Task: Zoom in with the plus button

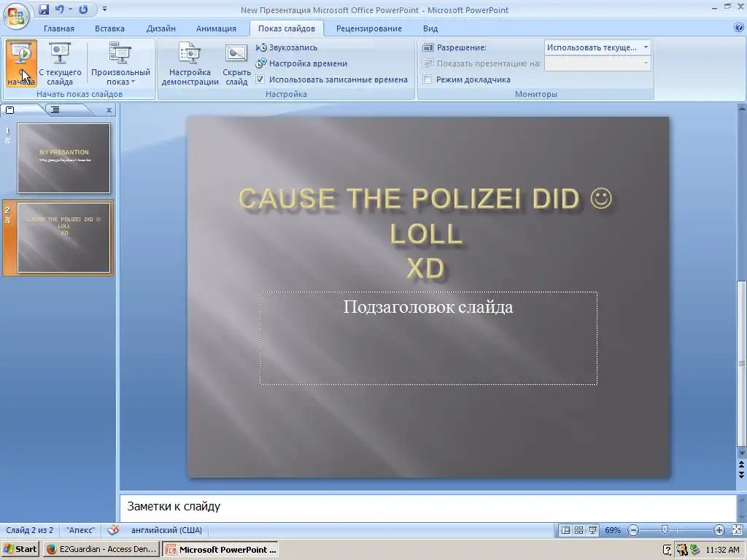Action: point(719,530)
